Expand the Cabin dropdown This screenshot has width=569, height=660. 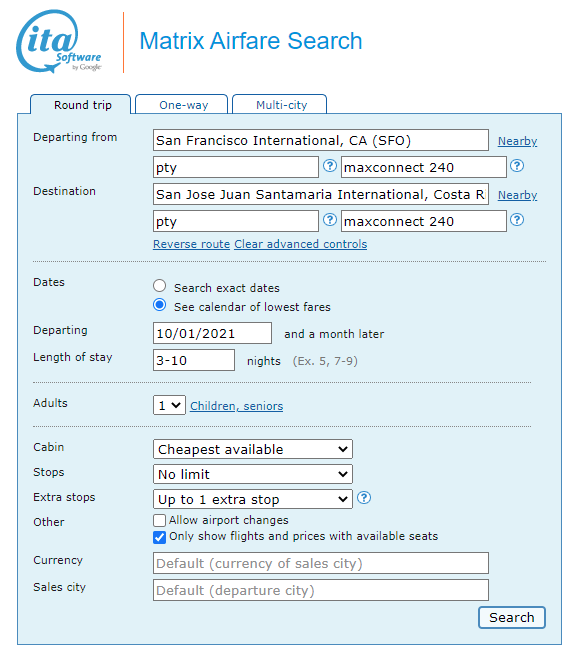click(x=253, y=449)
